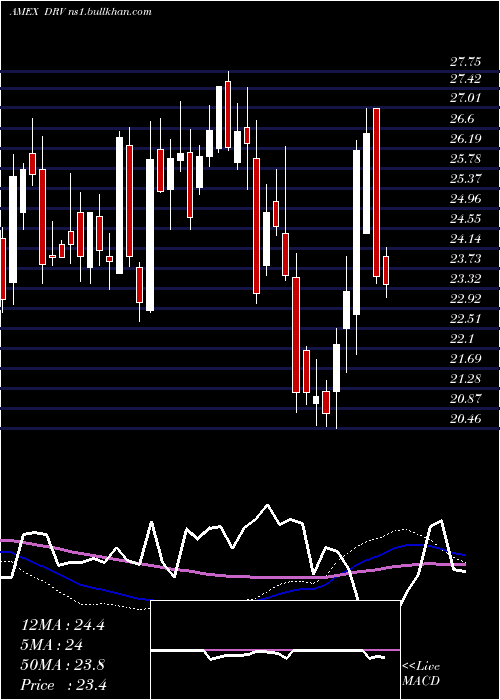Click the 5MA : 24 readout
The height and width of the screenshot is (700, 500).
[x=52, y=645]
